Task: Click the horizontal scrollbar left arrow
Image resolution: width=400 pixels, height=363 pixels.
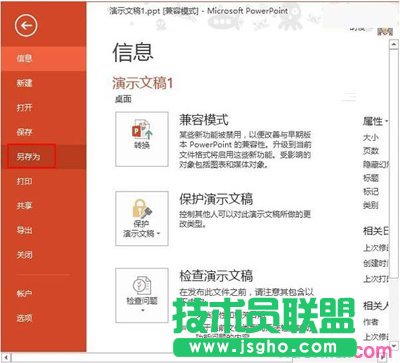Action: [x=6, y=358]
